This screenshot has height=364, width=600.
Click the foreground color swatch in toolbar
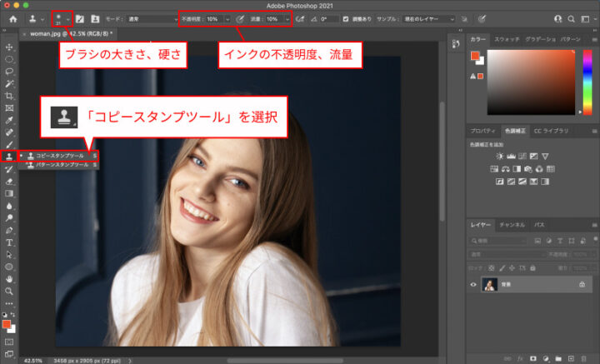pos(7,325)
